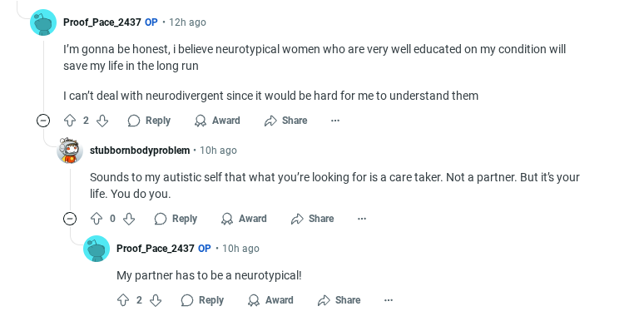The image size is (644, 326).
Task: Open more options on last reply
Action: click(389, 300)
